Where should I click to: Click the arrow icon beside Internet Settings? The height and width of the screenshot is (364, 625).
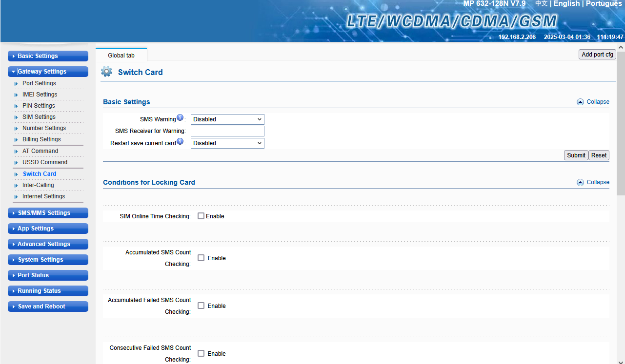click(16, 197)
